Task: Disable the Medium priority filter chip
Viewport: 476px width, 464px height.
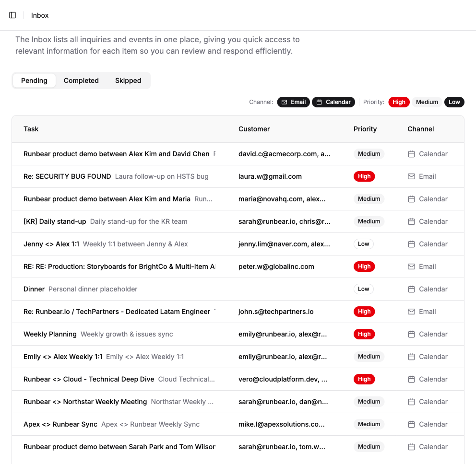Action: 427,102
